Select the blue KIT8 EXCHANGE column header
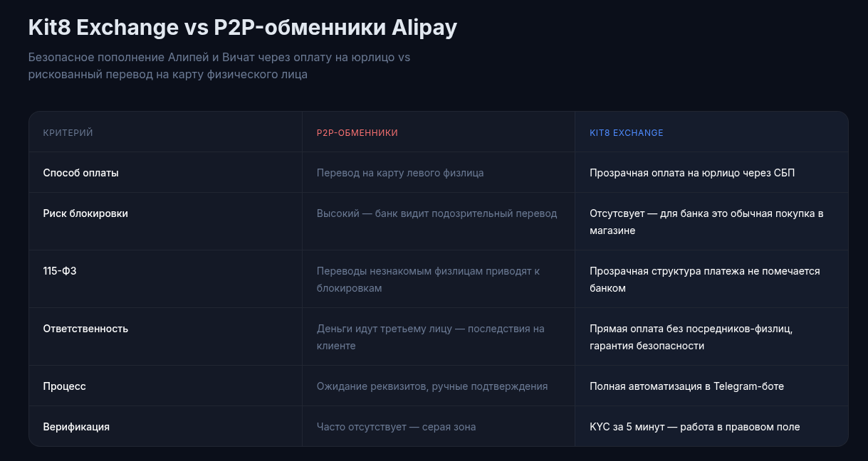Image resolution: width=868 pixels, height=461 pixels. (627, 133)
